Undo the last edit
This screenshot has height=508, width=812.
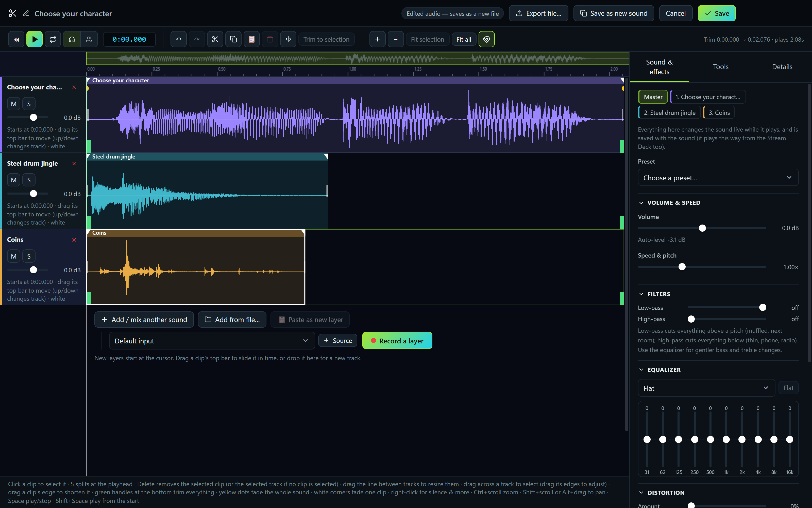click(178, 39)
